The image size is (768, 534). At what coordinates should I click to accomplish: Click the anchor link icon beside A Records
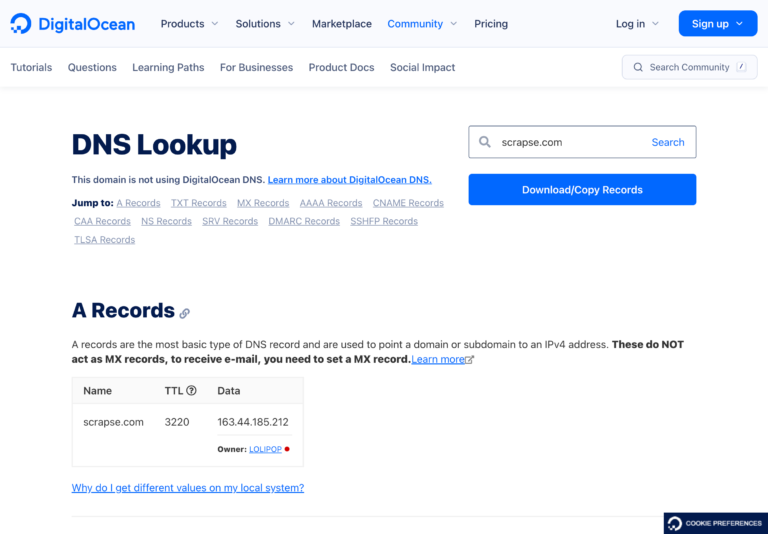pos(185,313)
